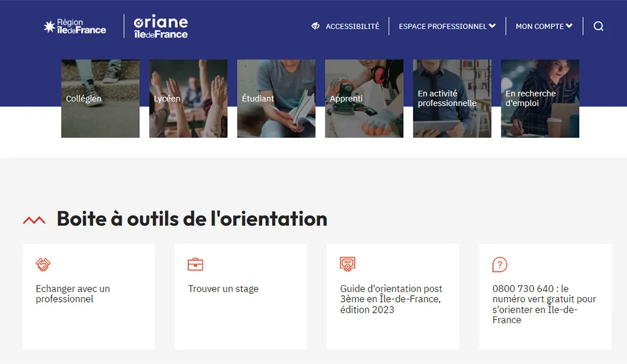Open the Espace Professionnel menu label
This screenshot has height=364, width=627.
(443, 26)
